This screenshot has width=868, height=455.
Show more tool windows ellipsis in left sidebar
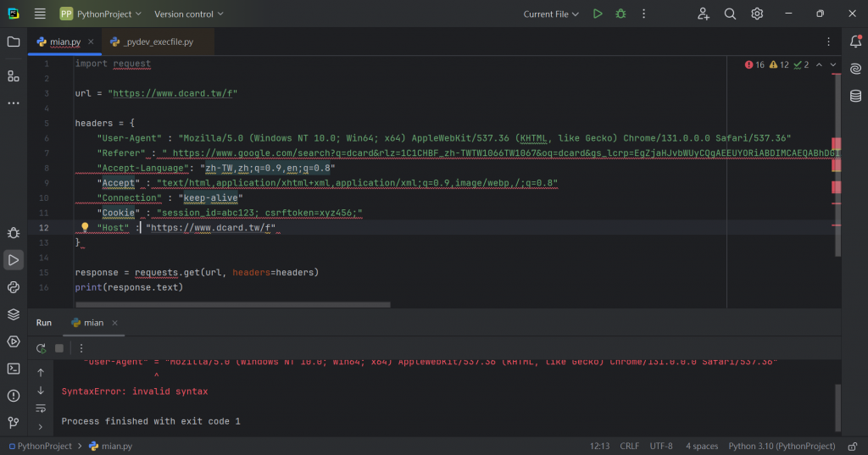coord(14,103)
